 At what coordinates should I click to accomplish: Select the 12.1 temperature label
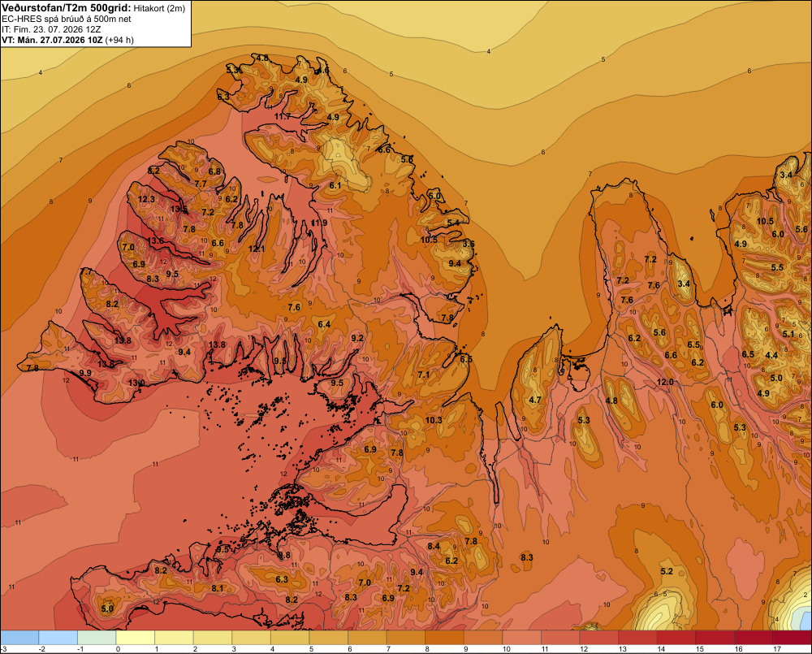(257, 249)
